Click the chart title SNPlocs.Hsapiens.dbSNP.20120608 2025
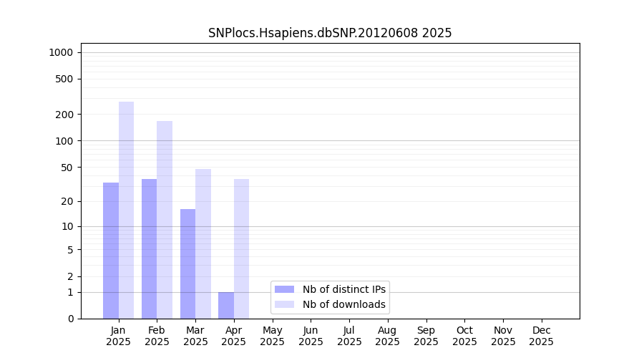This screenshot has height=358, width=644. point(330,33)
